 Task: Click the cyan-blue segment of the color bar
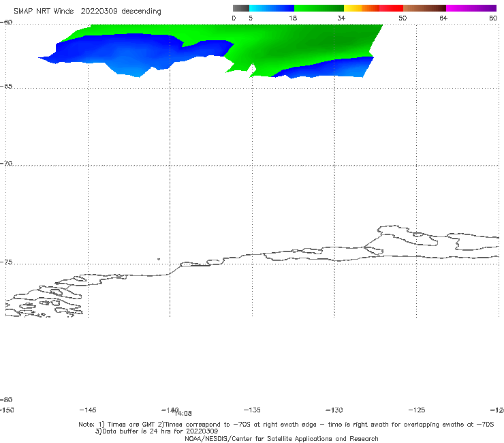pyautogui.click(x=272, y=8)
